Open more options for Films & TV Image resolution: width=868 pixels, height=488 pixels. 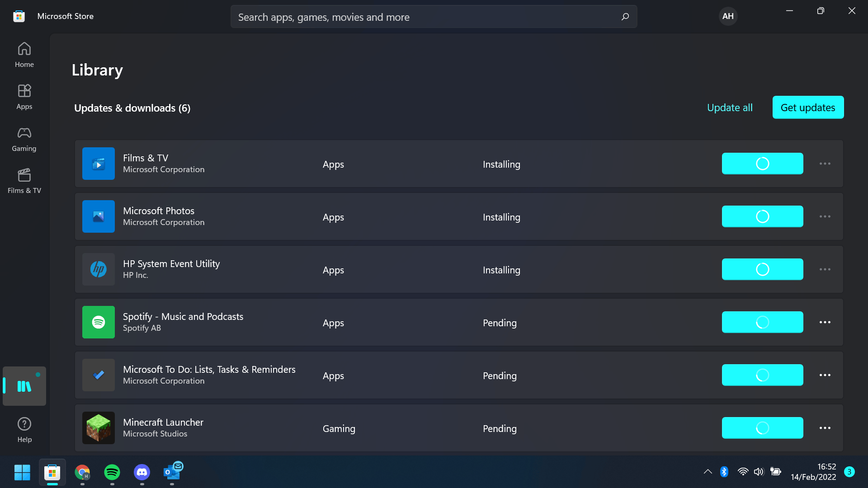pos(825,164)
